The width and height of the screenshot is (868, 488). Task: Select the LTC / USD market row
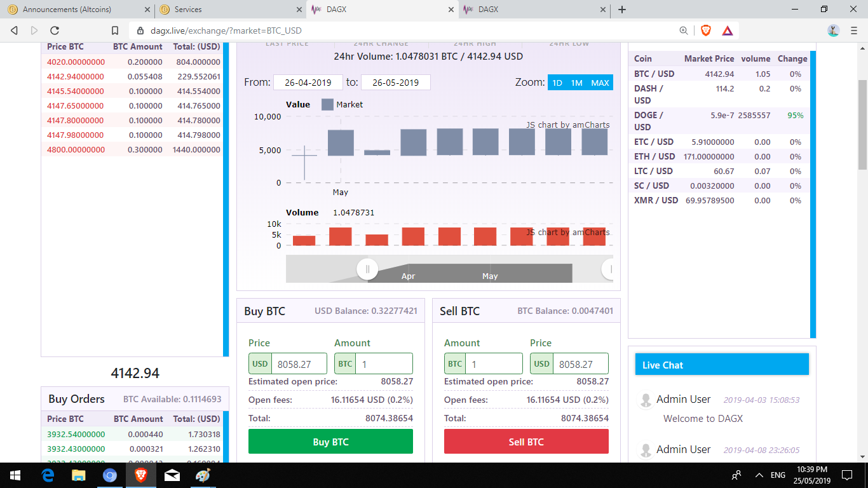[721, 171]
